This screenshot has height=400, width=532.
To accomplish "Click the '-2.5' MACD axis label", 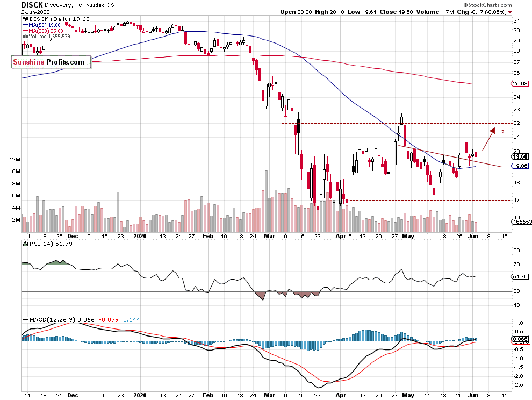I will (519, 385).
